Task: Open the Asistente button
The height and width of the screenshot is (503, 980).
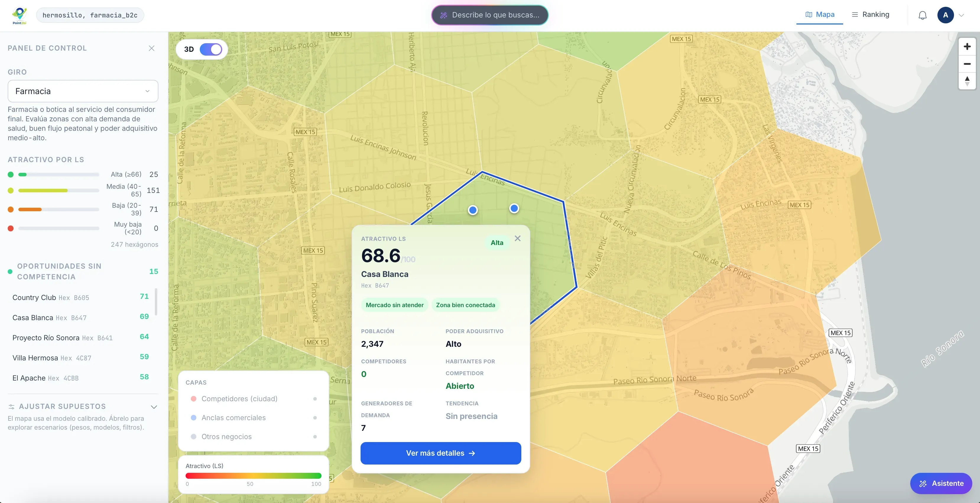Action: coord(941,483)
